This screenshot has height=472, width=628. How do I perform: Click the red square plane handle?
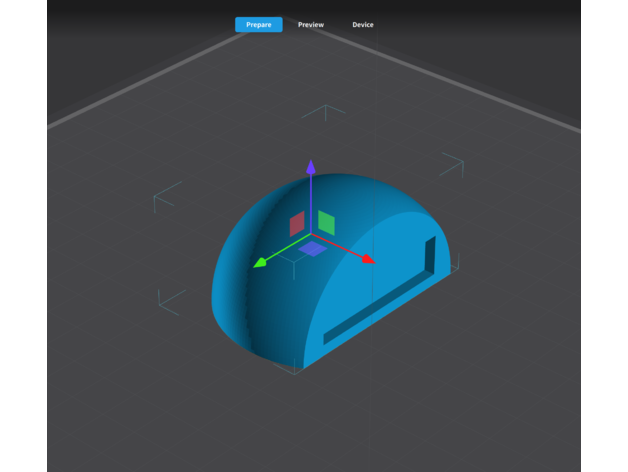click(x=297, y=223)
